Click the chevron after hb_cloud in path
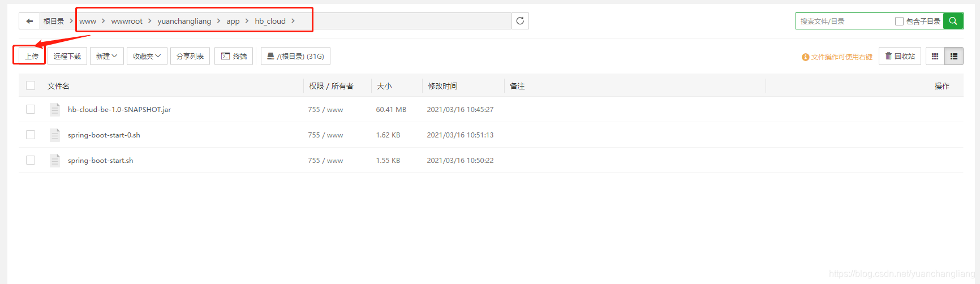The image size is (980, 284). pyautogui.click(x=293, y=21)
